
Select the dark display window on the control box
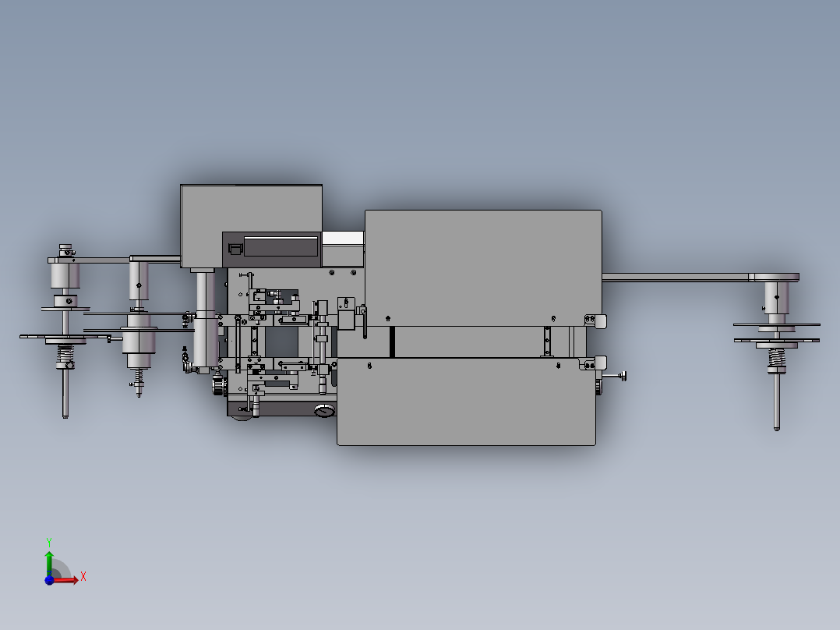tap(281, 246)
